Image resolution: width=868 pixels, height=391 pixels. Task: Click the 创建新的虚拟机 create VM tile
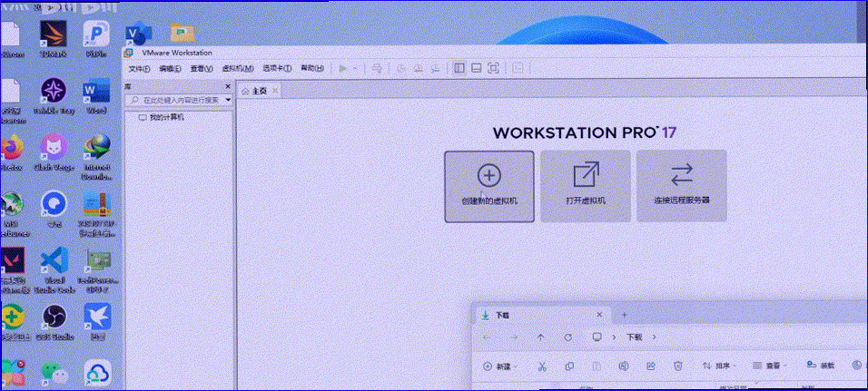[489, 186]
